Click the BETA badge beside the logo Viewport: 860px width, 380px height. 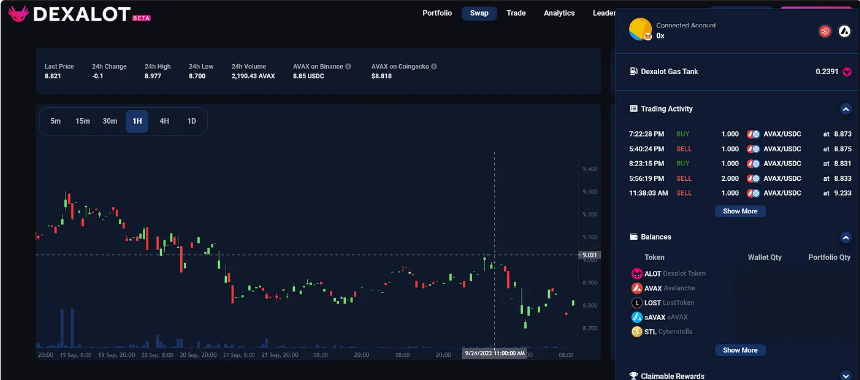[x=142, y=18]
